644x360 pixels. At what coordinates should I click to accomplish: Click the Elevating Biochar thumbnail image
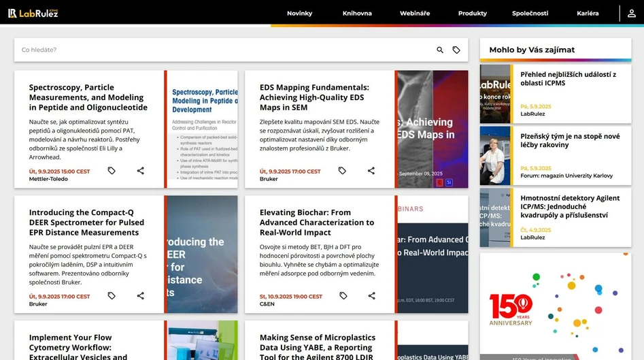tap(433, 254)
